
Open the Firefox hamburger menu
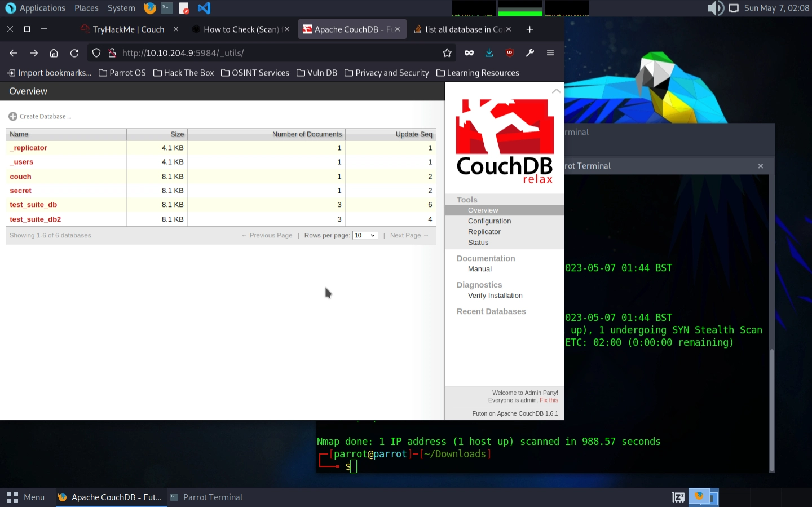550,53
